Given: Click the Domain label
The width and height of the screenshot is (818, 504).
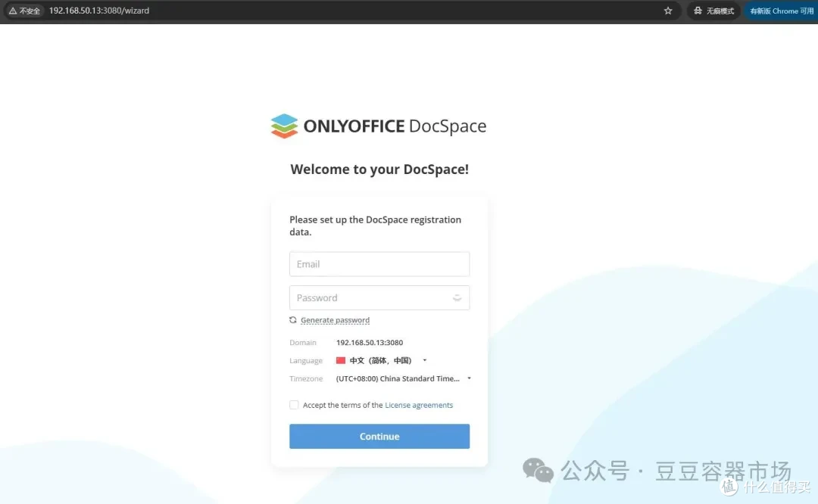Looking at the screenshot, I should point(303,342).
